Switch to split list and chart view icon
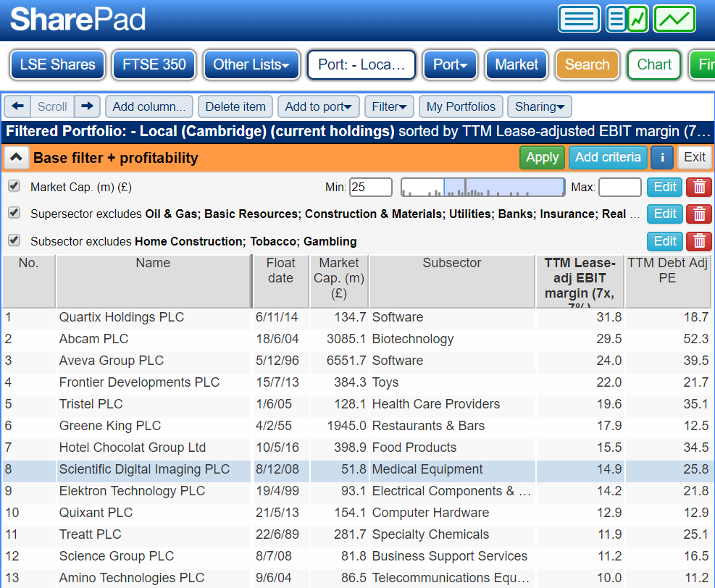715x588 pixels. [627, 19]
